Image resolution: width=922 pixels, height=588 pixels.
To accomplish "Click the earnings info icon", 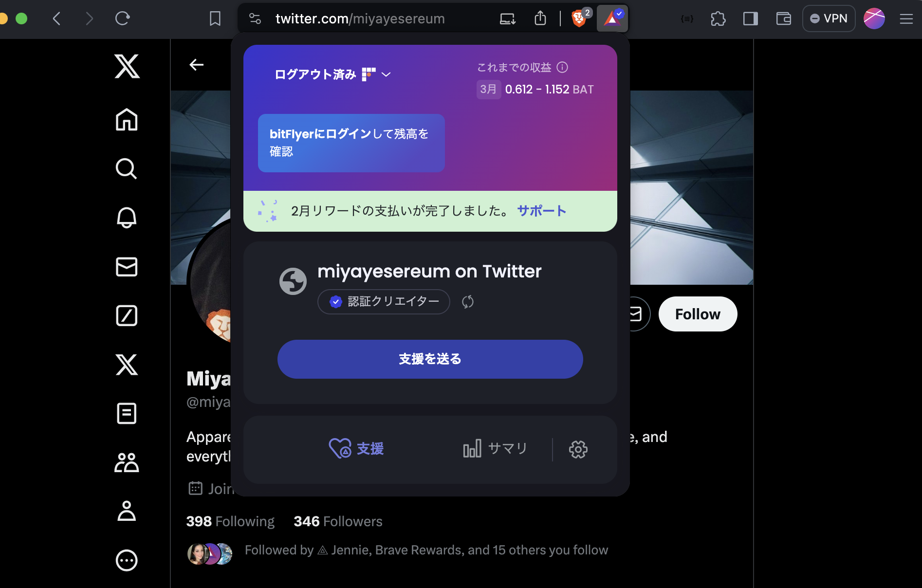I will click(x=562, y=67).
